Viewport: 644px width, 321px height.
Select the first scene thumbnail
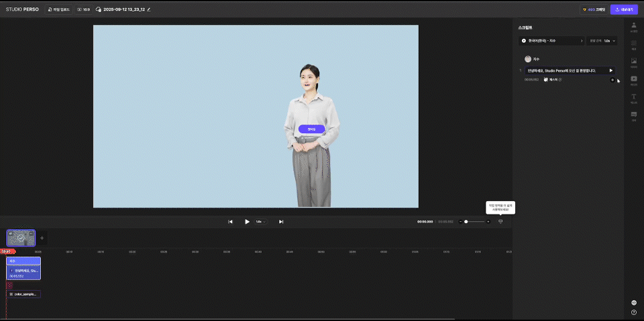coord(20,237)
